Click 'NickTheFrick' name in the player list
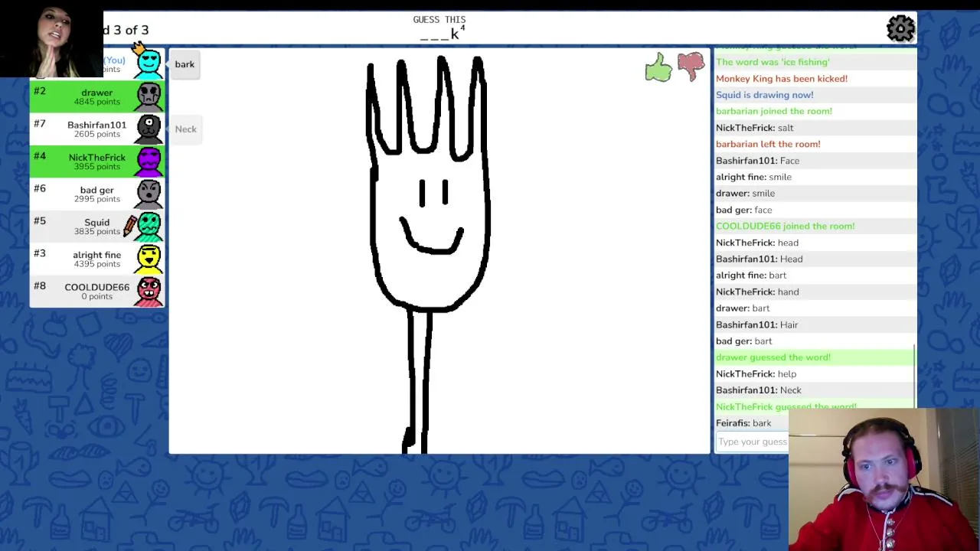 pyautogui.click(x=96, y=158)
